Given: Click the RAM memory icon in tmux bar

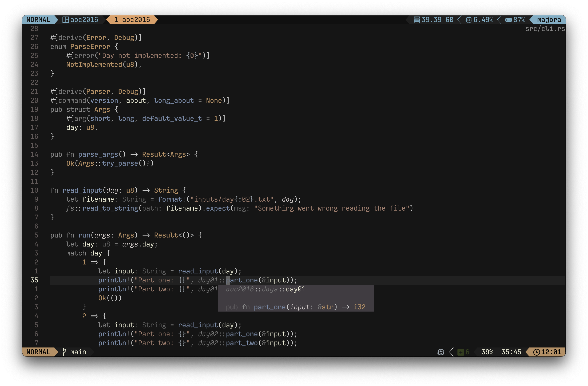Looking at the screenshot, I should (x=417, y=20).
